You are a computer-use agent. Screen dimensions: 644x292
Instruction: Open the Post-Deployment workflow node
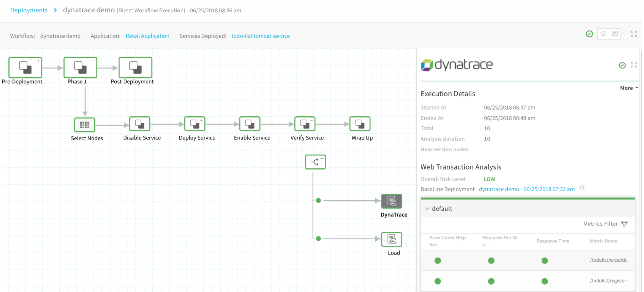(x=135, y=67)
